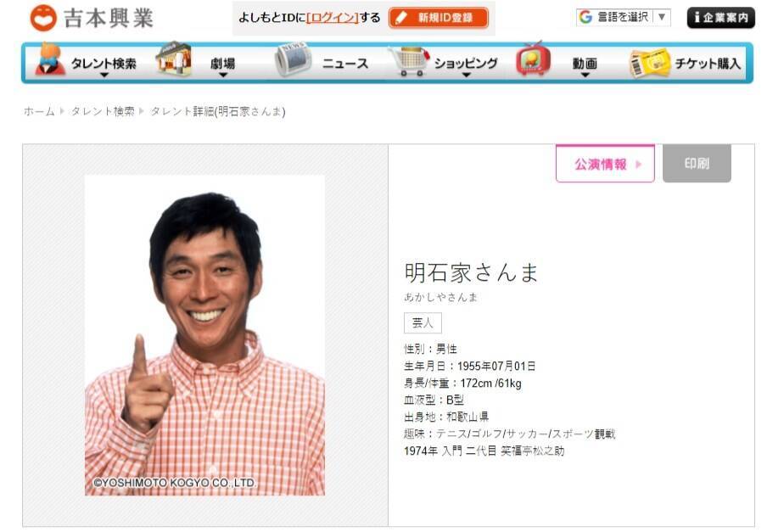Click the 身長/体重：172cm /61kg line
The image size is (767, 532).
(462, 383)
